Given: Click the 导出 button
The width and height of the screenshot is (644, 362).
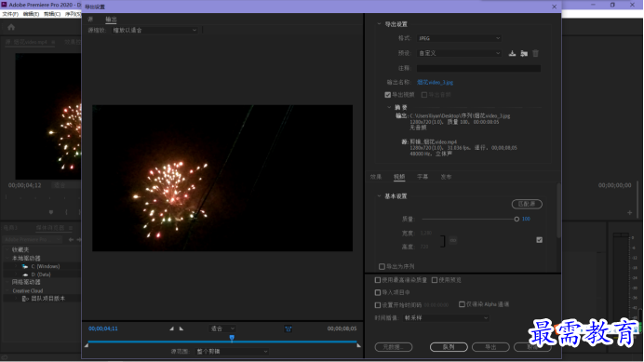Looking at the screenshot, I should [x=490, y=347].
